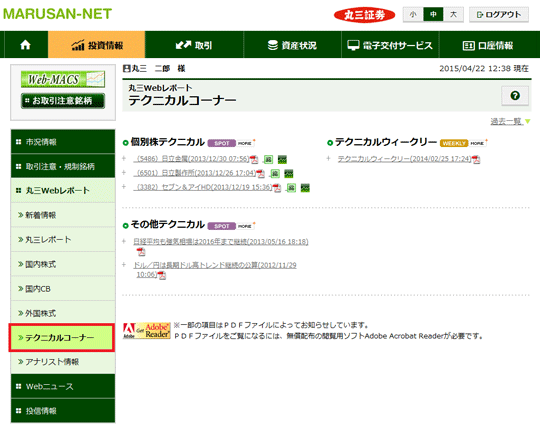Open light-green 銘 icon for (3382) セブン＆アイHD
The image size is (540, 432).
(x=291, y=188)
